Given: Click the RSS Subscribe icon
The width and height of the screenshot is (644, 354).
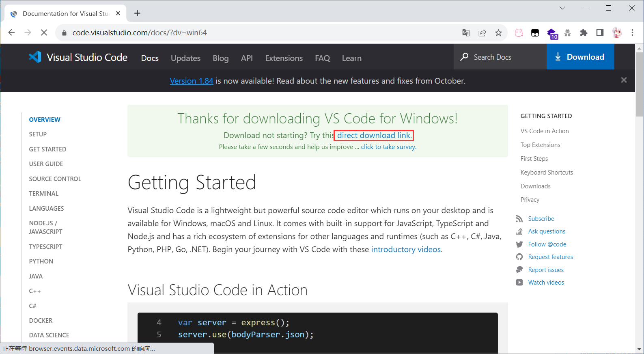Looking at the screenshot, I should coord(519,219).
